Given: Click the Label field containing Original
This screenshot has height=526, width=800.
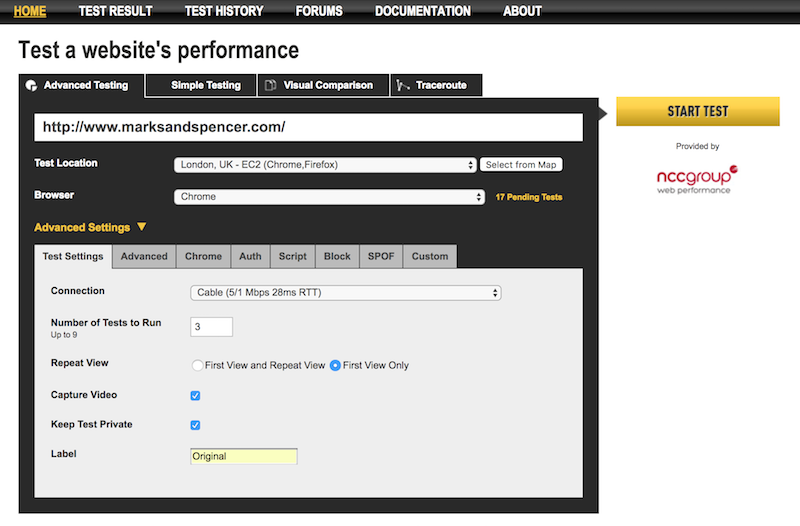Looking at the screenshot, I should (243, 456).
